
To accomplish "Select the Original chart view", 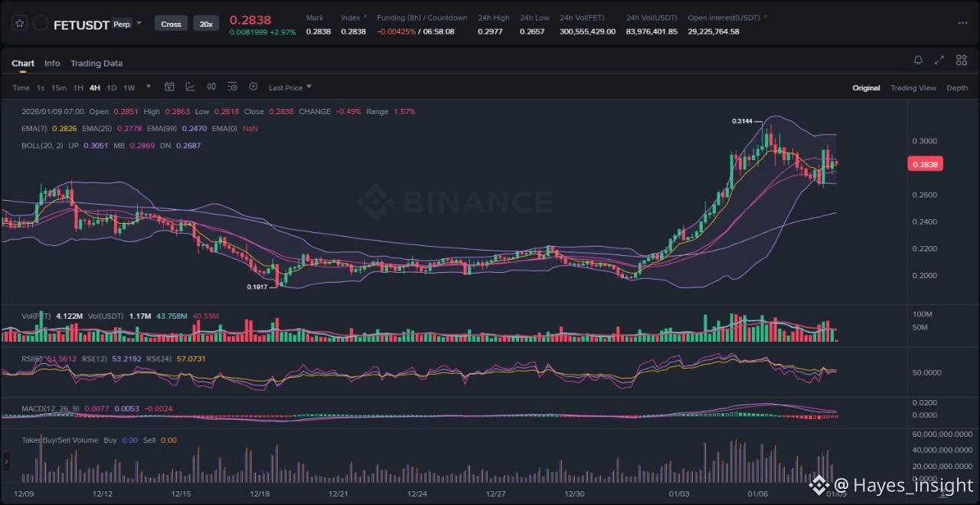I will pyautogui.click(x=866, y=88).
